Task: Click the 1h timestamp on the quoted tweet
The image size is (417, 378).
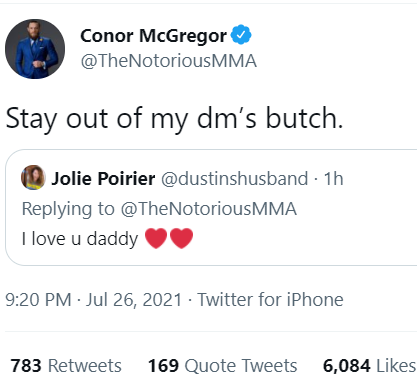Action: [334, 179]
